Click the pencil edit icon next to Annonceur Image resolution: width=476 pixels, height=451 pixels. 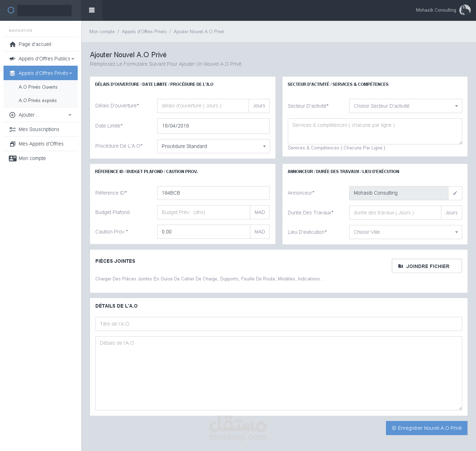tap(455, 193)
